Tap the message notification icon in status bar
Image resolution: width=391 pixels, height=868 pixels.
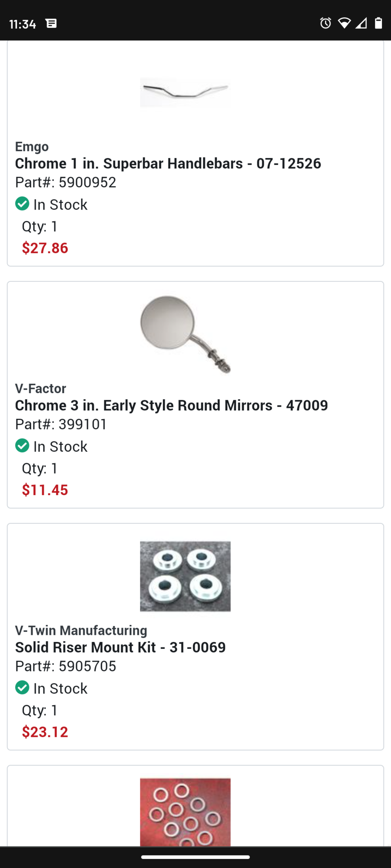coord(51,23)
